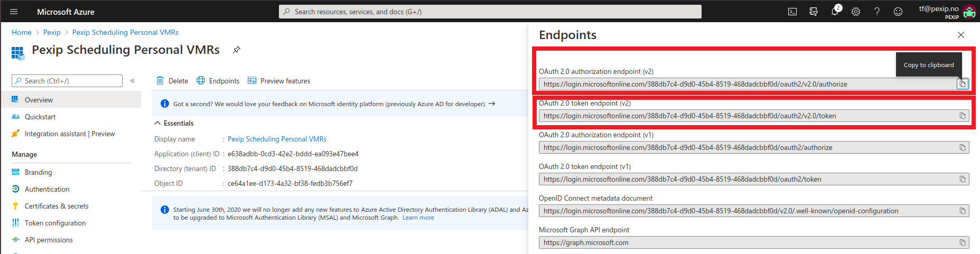Click the help question mark icon

coord(877,12)
